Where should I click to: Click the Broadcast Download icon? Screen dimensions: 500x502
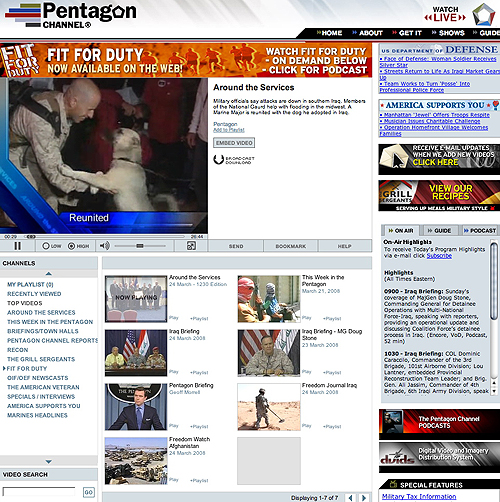pyautogui.click(x=234, y=160)
